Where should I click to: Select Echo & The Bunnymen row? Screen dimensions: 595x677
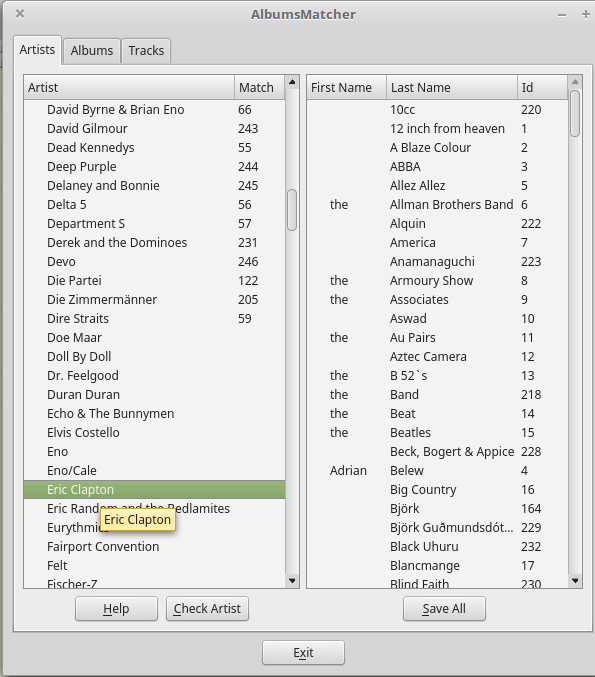[155, 414]
